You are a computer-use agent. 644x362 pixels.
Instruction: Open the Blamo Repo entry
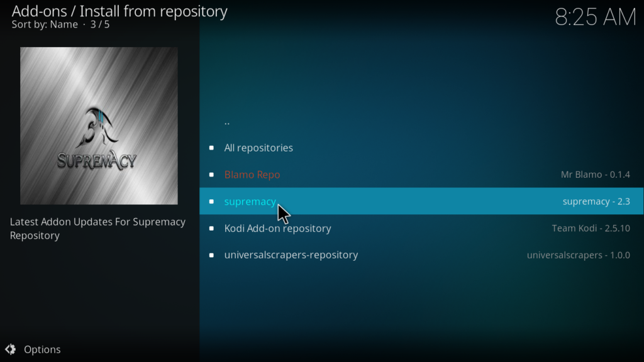tap(421, 175)
